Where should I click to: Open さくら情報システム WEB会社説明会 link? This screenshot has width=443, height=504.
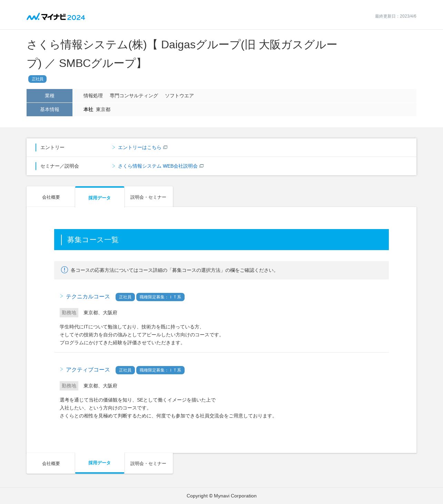158,166
